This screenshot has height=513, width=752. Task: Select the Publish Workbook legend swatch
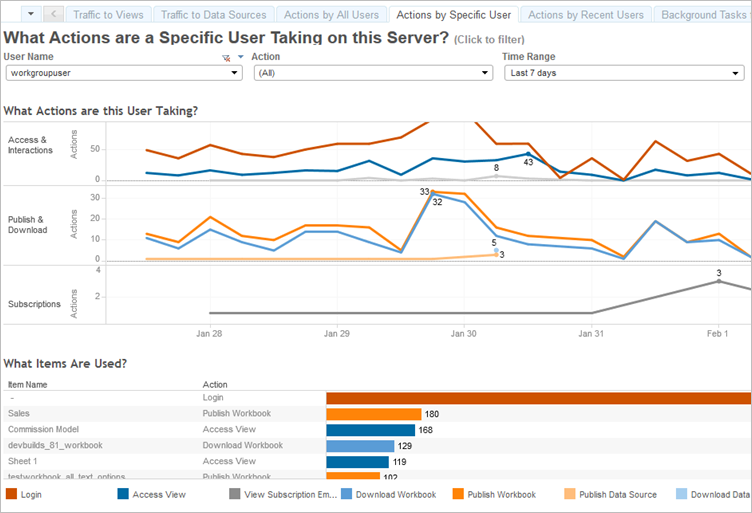[x=458, y=494]
